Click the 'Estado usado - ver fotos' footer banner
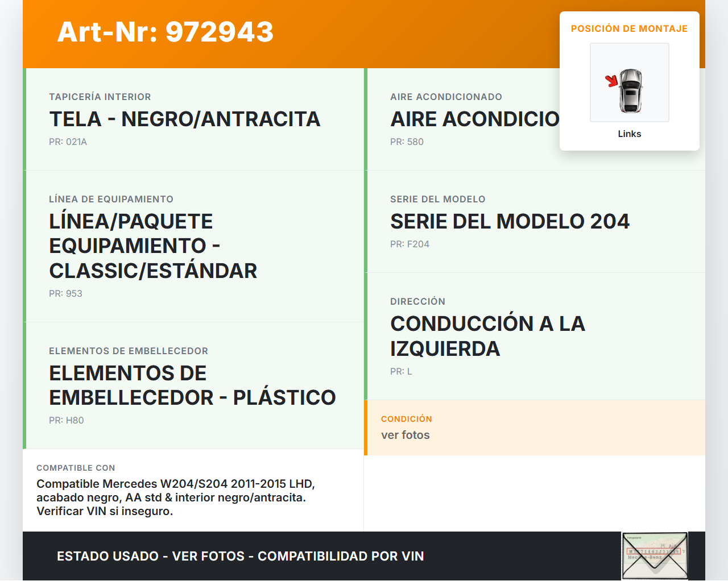The width and height of the screenshot is (728, 581). (240, 556)
